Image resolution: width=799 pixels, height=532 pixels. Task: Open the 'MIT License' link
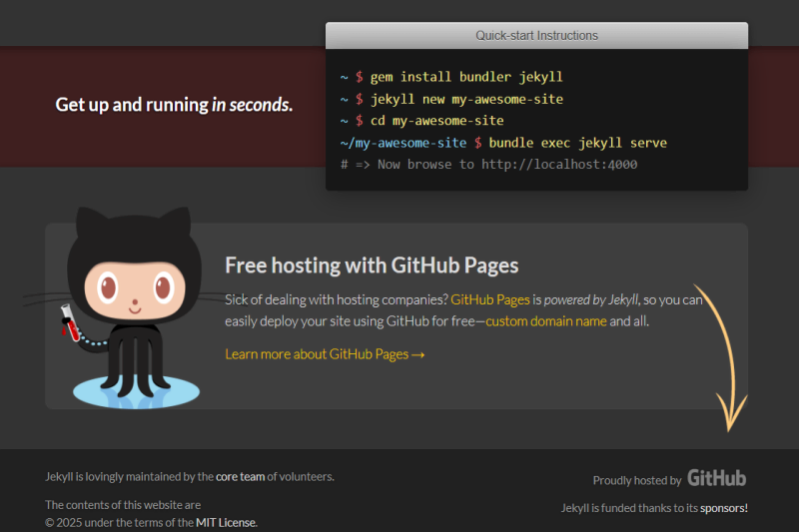[x=226, y=522]
